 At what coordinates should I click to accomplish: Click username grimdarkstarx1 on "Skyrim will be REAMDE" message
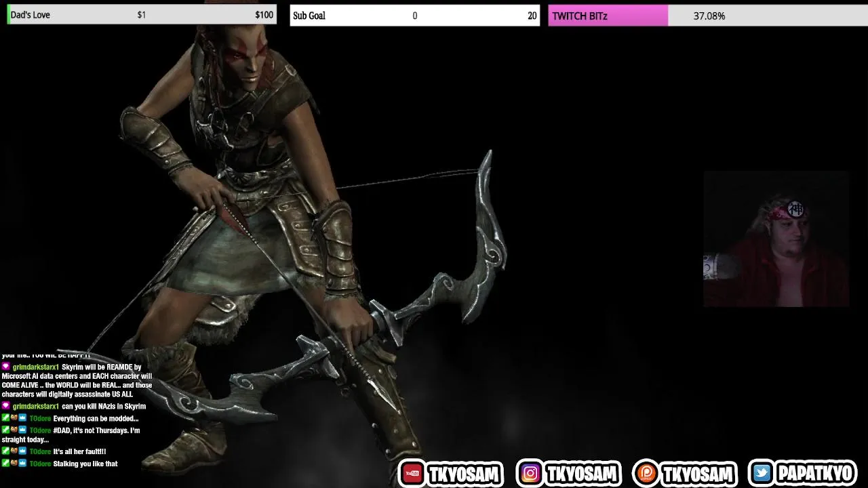[x=36, y=367]
